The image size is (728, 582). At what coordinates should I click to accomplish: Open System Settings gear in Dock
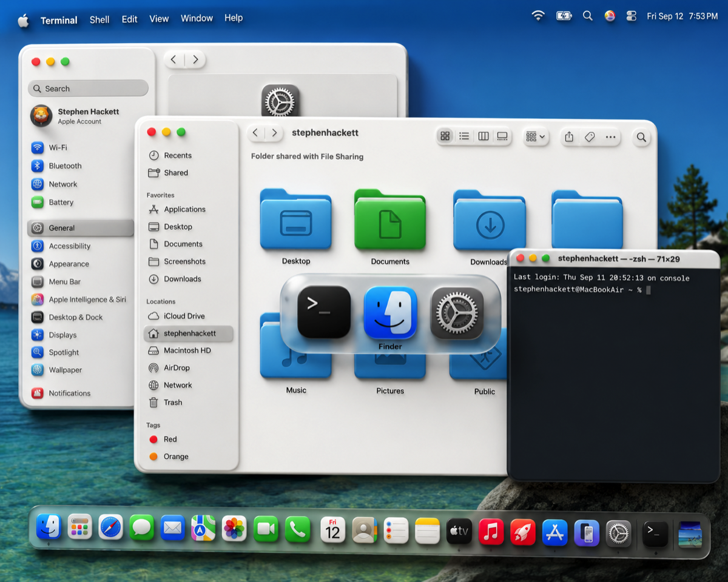pyautogui.click(x=618, y=533)
